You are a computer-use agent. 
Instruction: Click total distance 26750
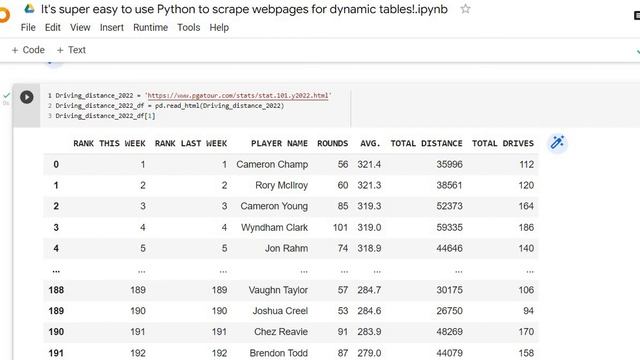point(449,311)
